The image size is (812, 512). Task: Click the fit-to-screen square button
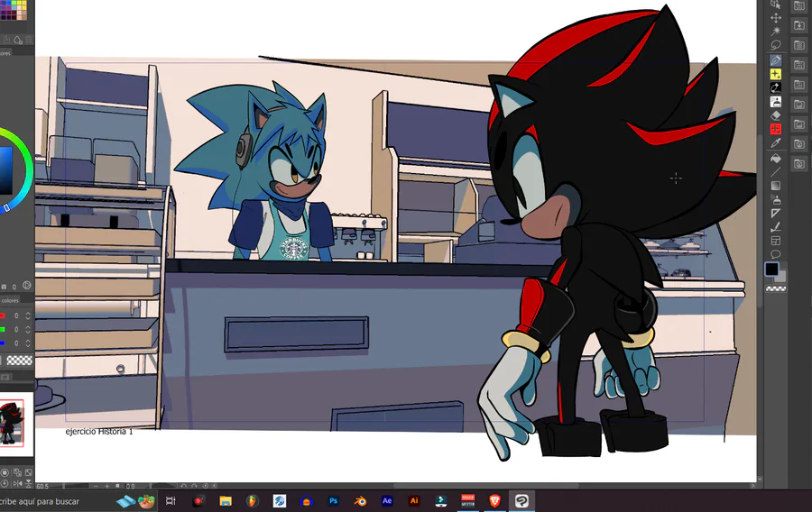pos(117,486)
